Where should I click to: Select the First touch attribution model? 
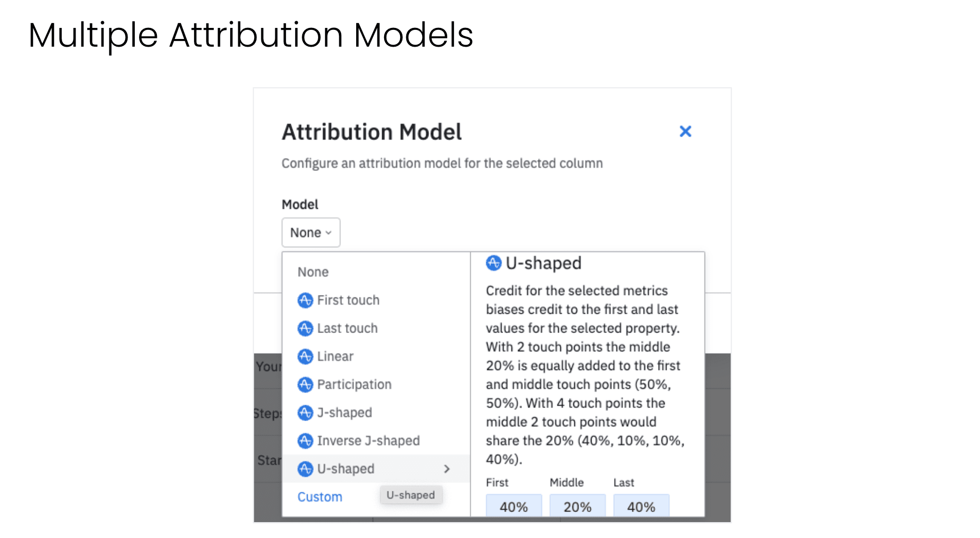click(x=348, y=300)
